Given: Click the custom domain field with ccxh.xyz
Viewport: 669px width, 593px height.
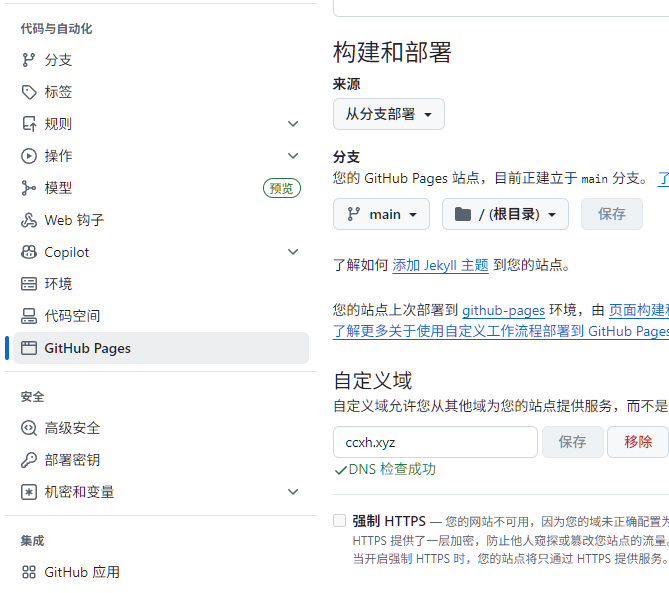Looking at the screenshot, I should click(x=435, y=442).
